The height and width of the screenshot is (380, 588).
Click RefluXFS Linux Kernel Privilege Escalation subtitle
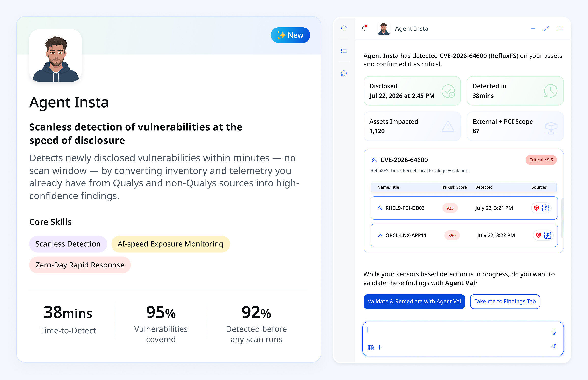click(420, 171)
